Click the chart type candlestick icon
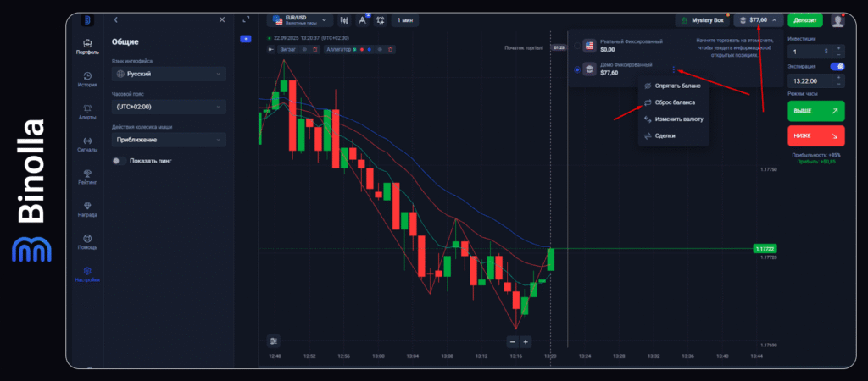 click(345, 19)
